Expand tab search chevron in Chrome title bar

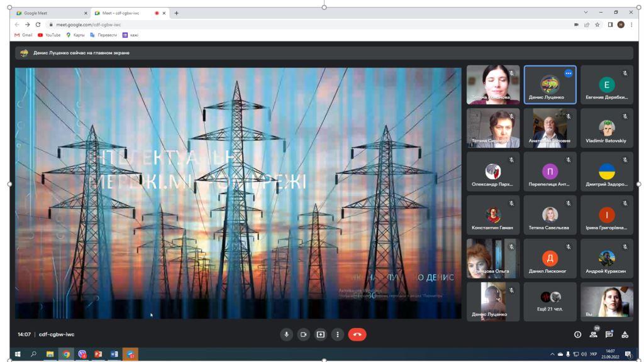coord(586,13)
